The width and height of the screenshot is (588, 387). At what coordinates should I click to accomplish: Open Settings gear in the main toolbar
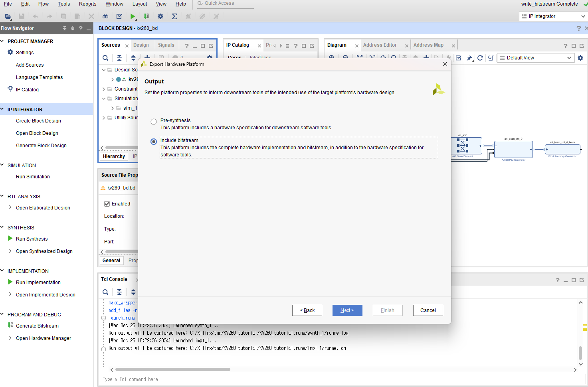pyautogui.click(x=160, y=16)
